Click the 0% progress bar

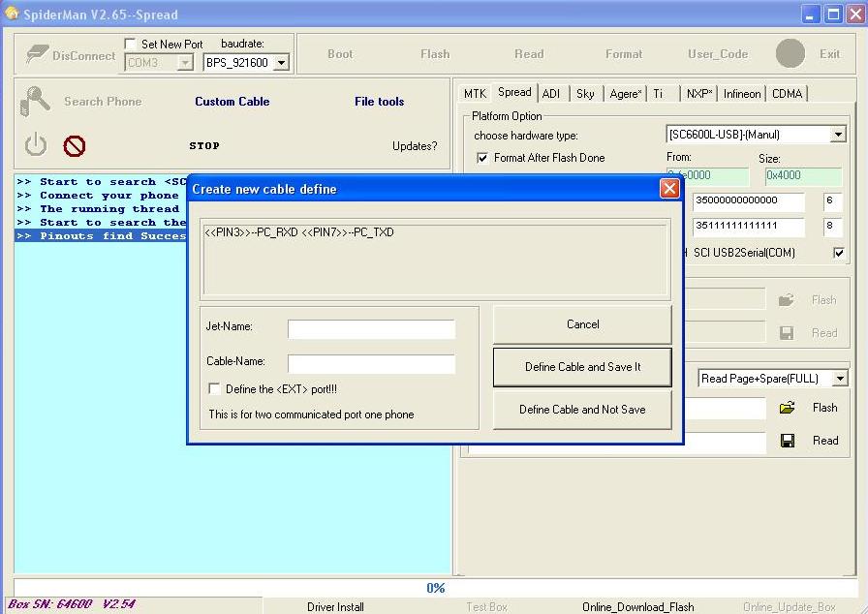click(x=435, y=588)
